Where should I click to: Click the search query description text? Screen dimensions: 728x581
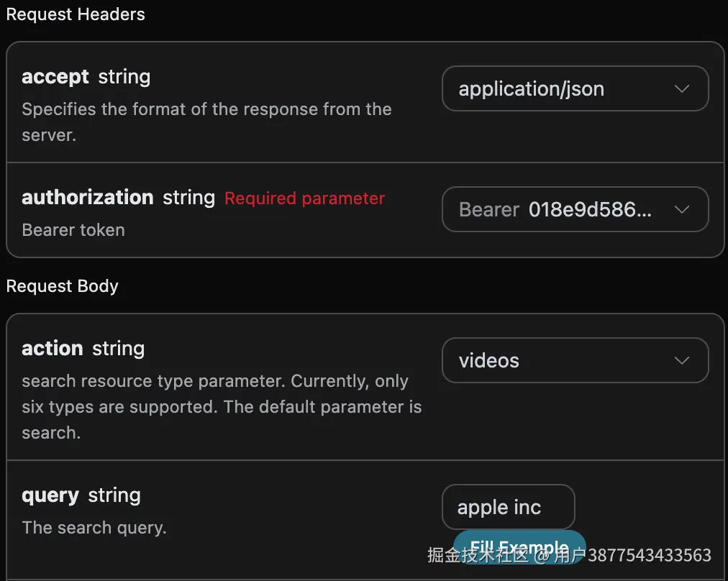(94, 528)
